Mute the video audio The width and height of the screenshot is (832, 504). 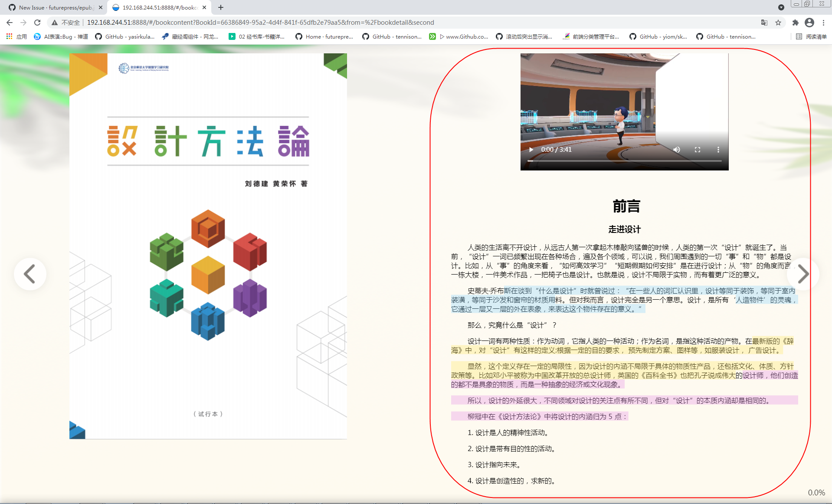click(676, 149)
